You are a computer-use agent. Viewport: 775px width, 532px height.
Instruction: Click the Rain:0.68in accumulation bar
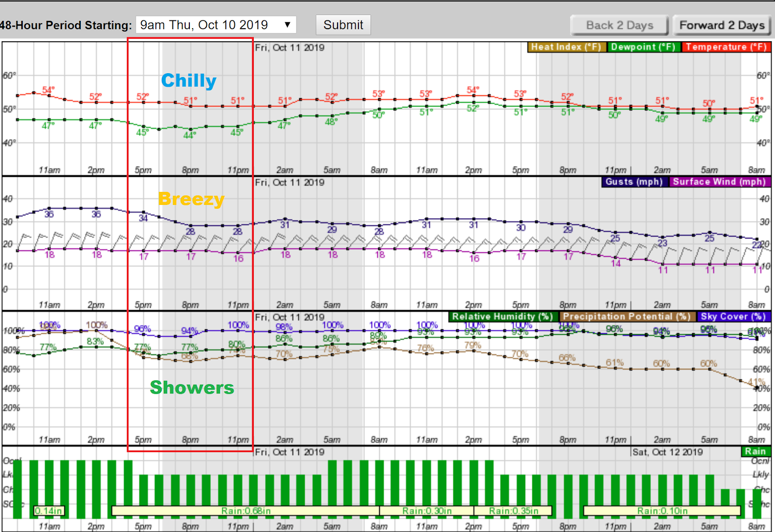point(246,511)
